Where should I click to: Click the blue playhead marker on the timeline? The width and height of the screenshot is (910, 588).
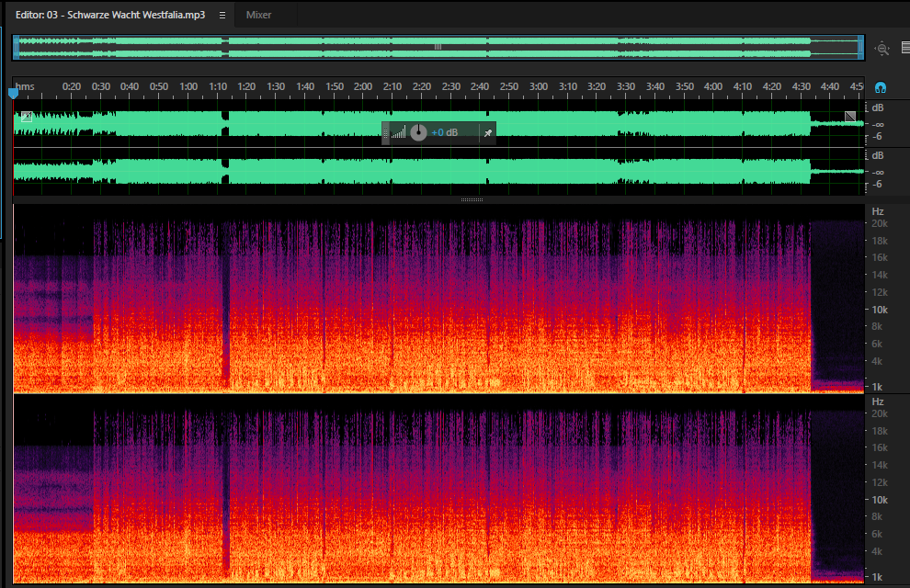click(x=14, y=93)
